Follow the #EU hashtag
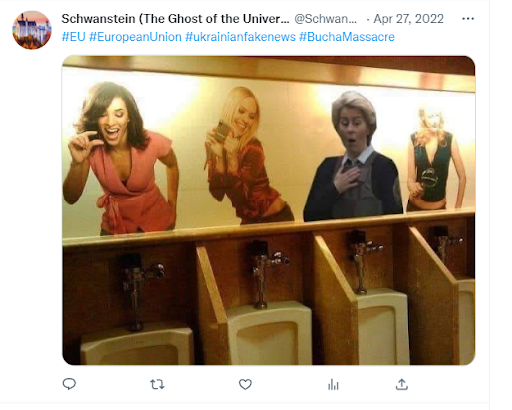 point(74,37)
